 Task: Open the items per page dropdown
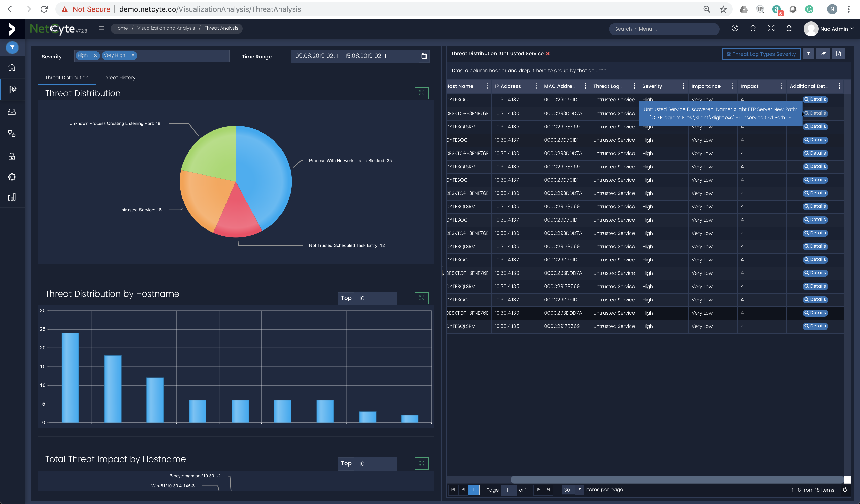point(579,489)
